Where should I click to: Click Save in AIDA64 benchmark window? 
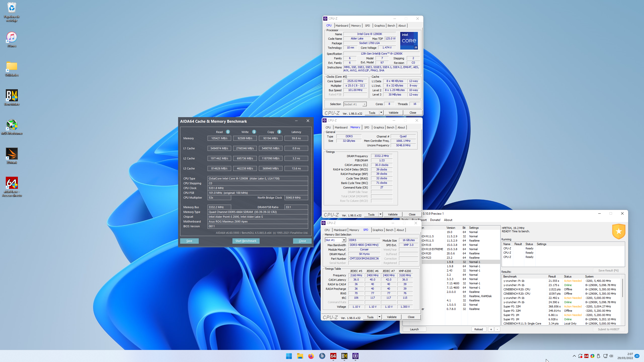click(189, 241)
